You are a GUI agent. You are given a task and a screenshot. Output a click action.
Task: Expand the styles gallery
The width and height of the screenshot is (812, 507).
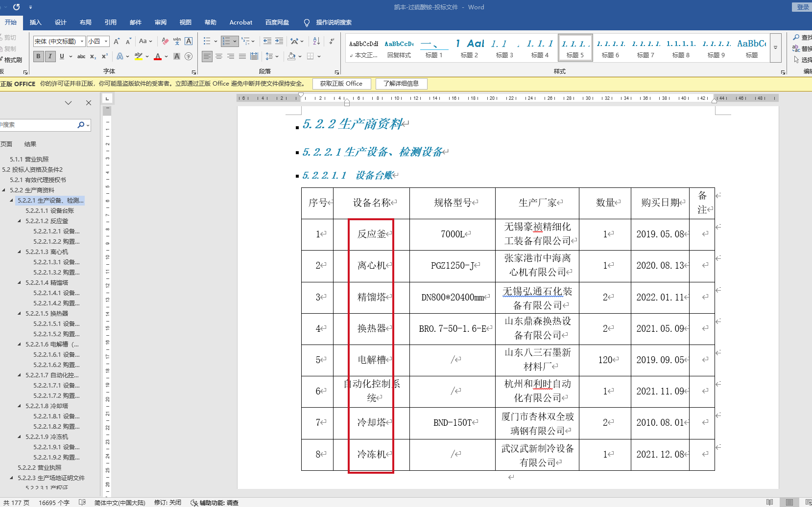(x=775, y=48)
